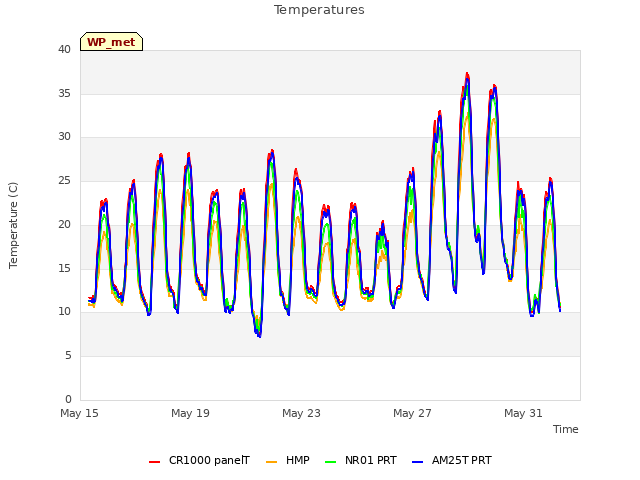Image resolution: width=640 pixels, height=480 pixels.
Task: Click the green NR01 PRT color marker
Action: 331,462
